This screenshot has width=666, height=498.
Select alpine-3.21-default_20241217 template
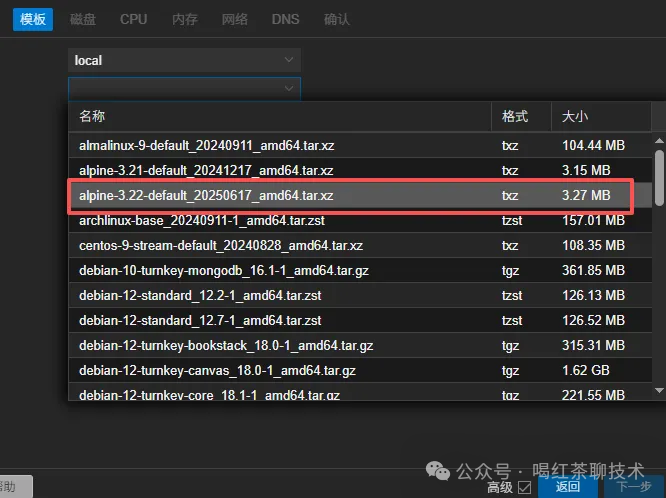click(360, 170)
